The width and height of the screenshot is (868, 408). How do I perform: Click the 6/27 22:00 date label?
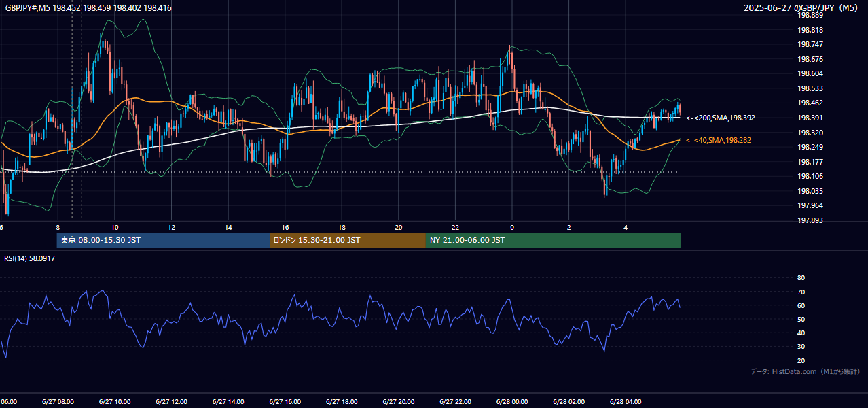(455, 401)
